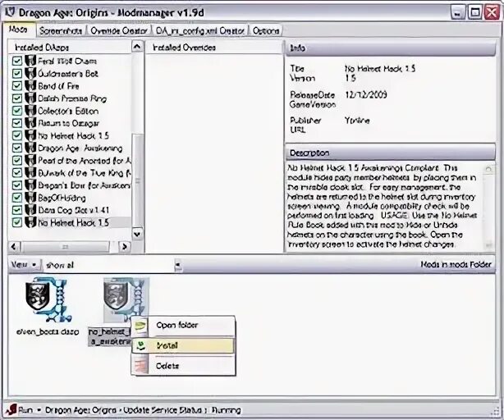504x420 pixels.
Task: Click the shield icon beside Guildmaster's Belt
Action: 30,73
